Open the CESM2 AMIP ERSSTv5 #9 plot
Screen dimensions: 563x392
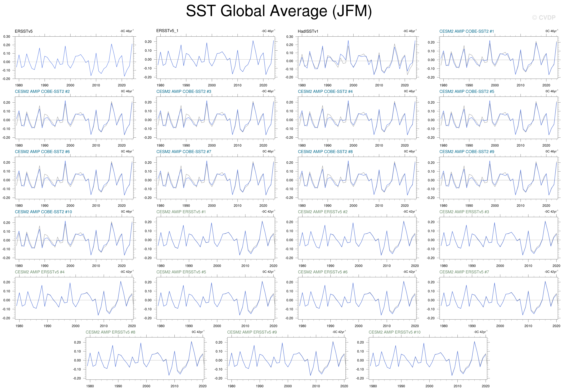(x=286, y=358)
